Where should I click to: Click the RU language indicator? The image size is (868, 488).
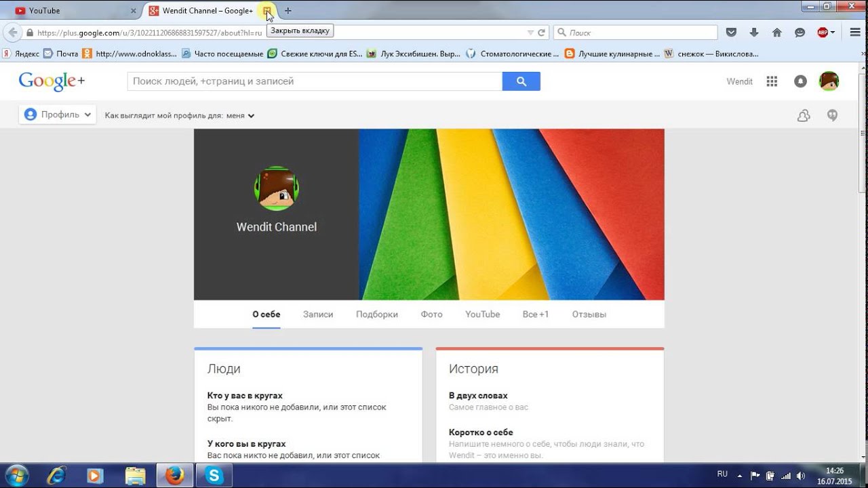click(722, 474)
